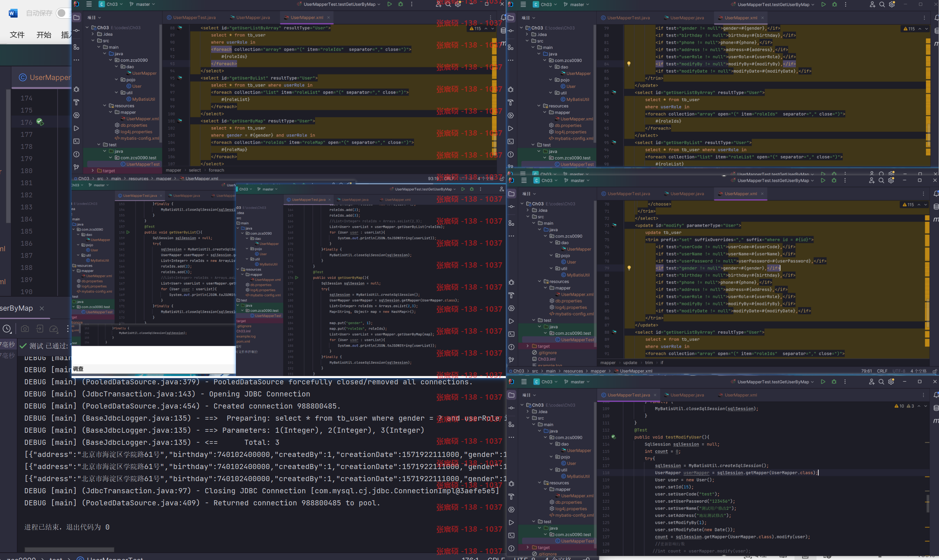
Task: Click editor vertical scrollbar thumb in testModifyUser window
Action: click(927, 503)
